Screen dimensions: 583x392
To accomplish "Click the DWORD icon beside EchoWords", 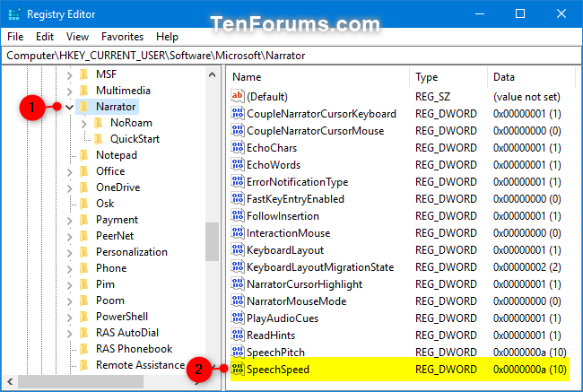I will (238, 164).
